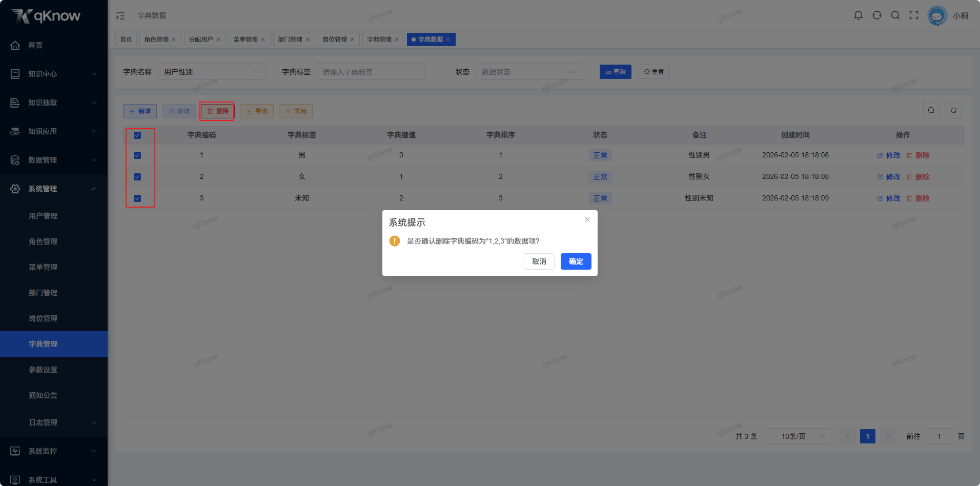Click the next page arrow
The image size is (980, 486).
click(888, 436)
